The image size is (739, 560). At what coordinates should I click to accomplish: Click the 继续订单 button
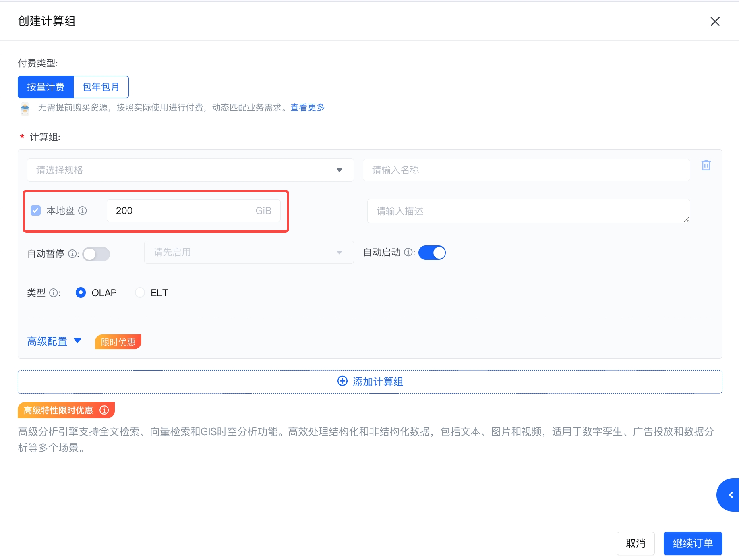[x=693, y=543]
